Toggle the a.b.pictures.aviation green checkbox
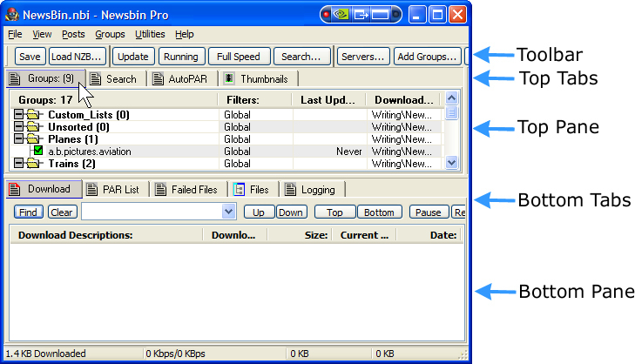The image size is (635, 364). [38, 151]
